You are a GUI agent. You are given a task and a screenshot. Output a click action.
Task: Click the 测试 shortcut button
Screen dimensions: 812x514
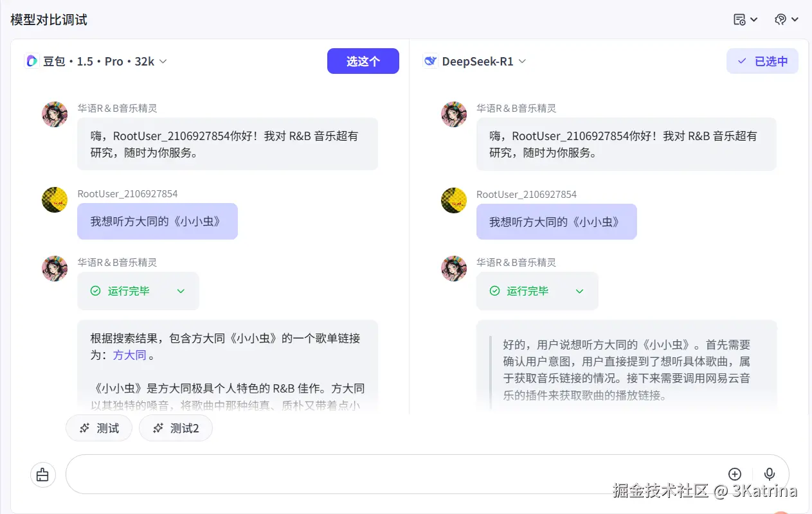[x=99, y=428]
